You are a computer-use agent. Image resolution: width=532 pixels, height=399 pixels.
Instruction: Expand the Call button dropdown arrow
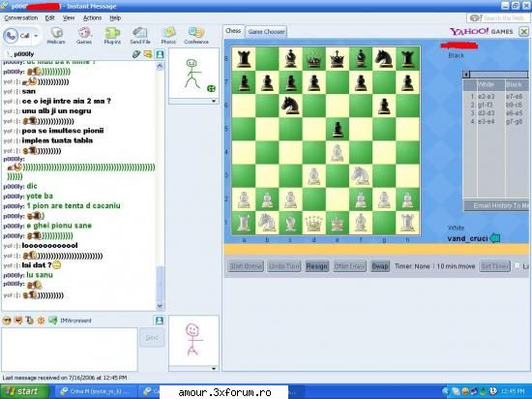(x=36, y=35)
